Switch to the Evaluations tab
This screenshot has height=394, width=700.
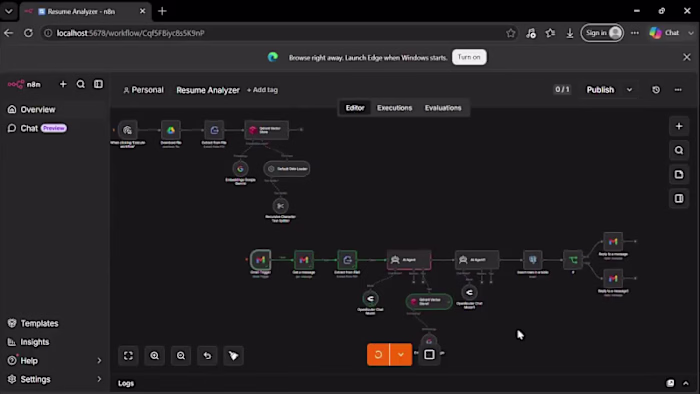pos(443,108)
